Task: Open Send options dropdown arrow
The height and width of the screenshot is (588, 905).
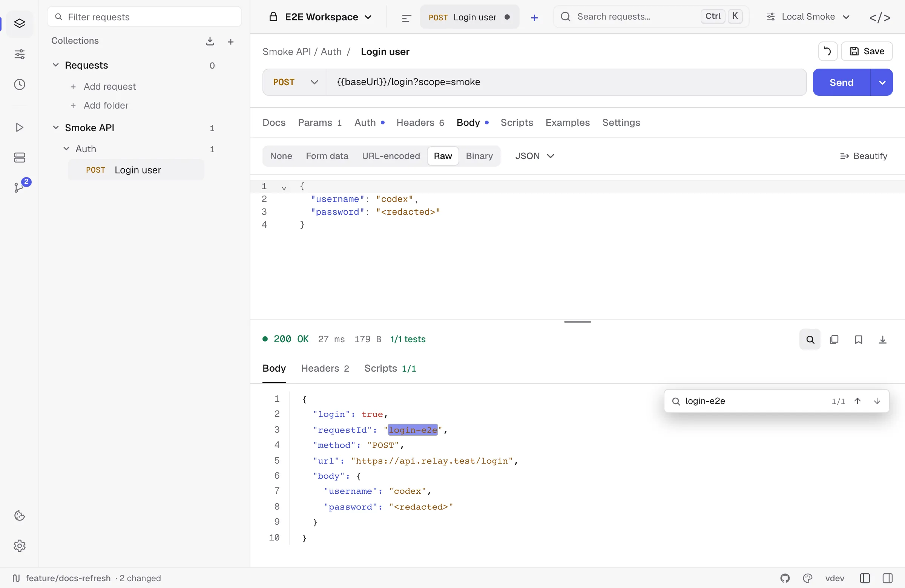Action: tap(882, 83)
